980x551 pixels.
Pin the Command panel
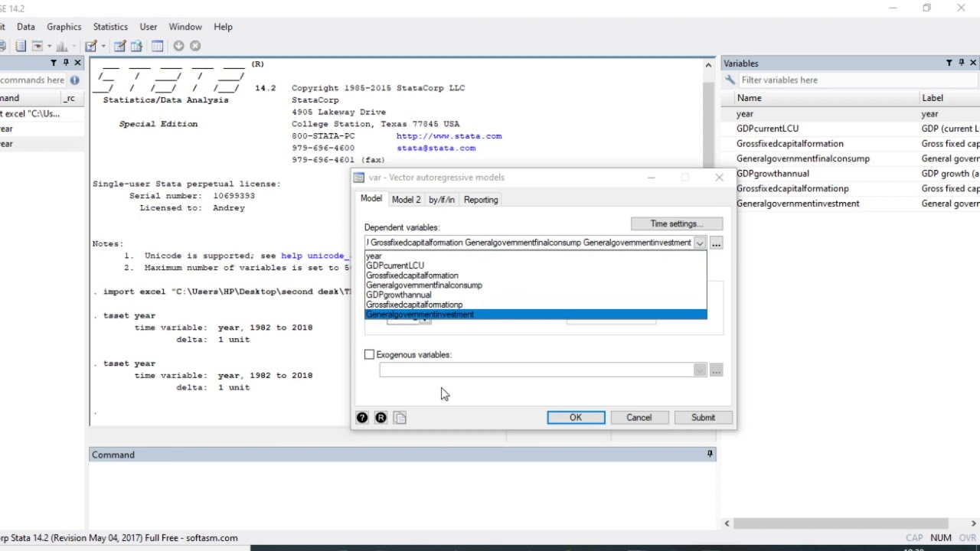(x=710, y=454)
